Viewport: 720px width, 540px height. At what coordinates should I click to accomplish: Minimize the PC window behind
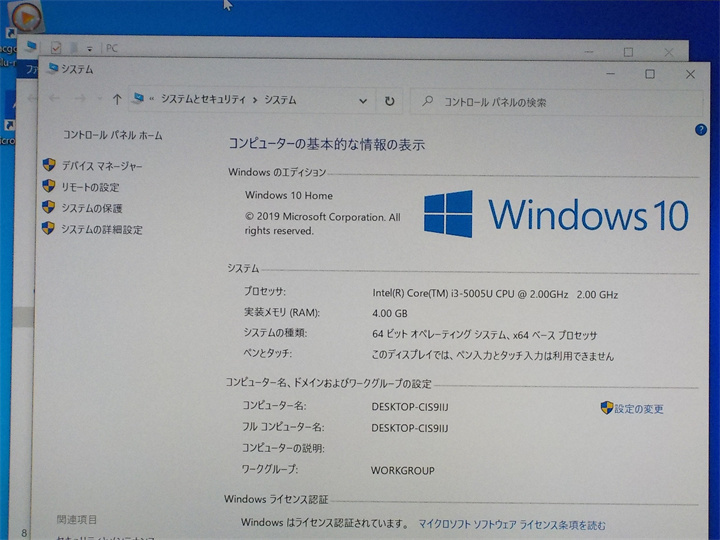point(588,51)
